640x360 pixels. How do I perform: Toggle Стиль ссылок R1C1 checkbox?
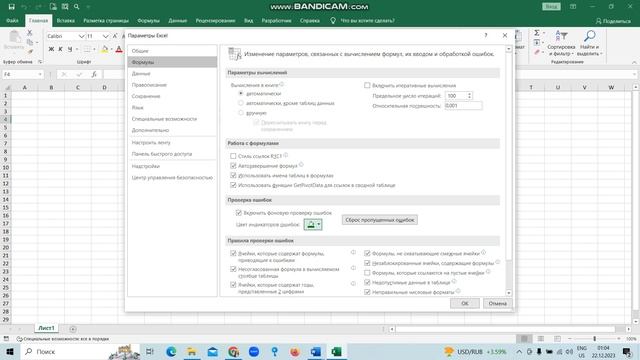[233, 156]
